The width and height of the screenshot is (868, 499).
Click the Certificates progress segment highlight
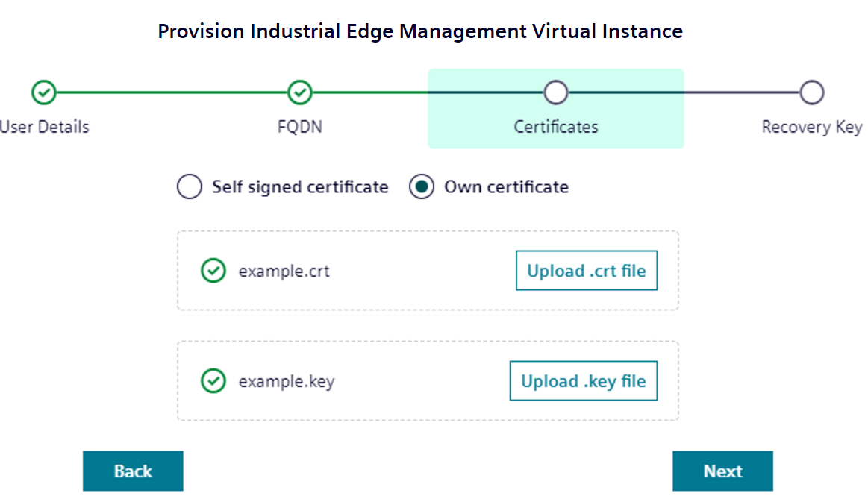556,108
